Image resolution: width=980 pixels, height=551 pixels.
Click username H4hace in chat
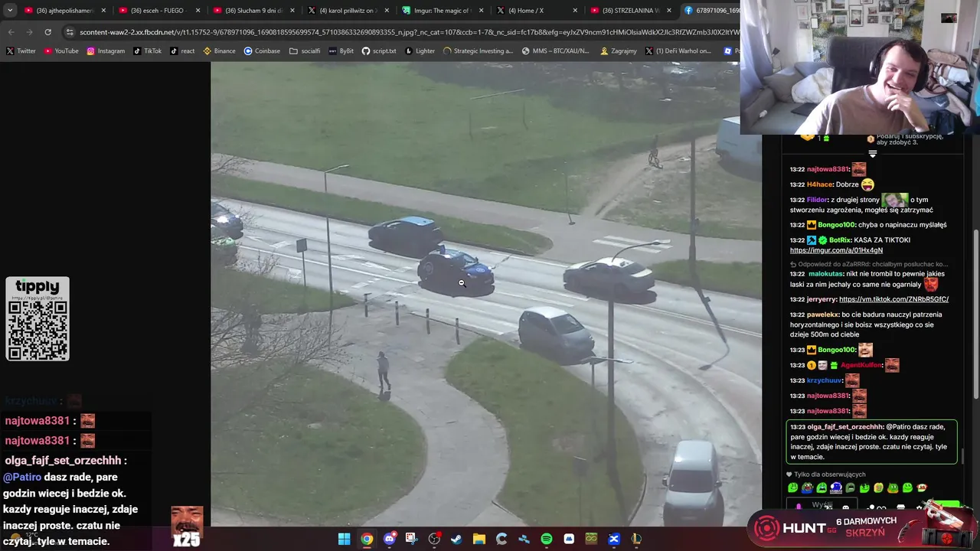pyautogui.click(x=819, y=184)
